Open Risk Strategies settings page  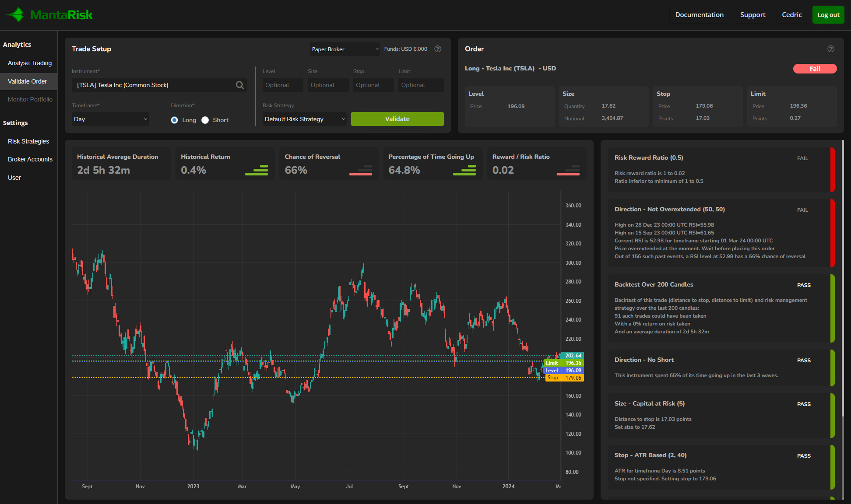point(28,141)
